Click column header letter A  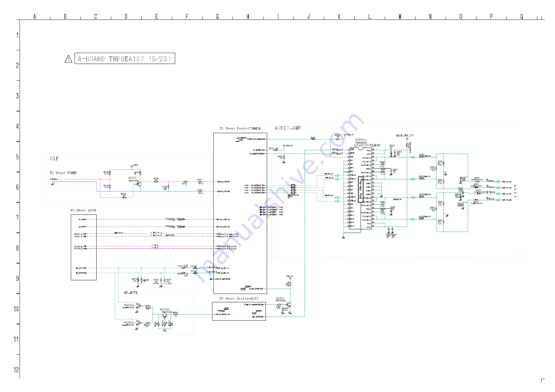[35, 16]
